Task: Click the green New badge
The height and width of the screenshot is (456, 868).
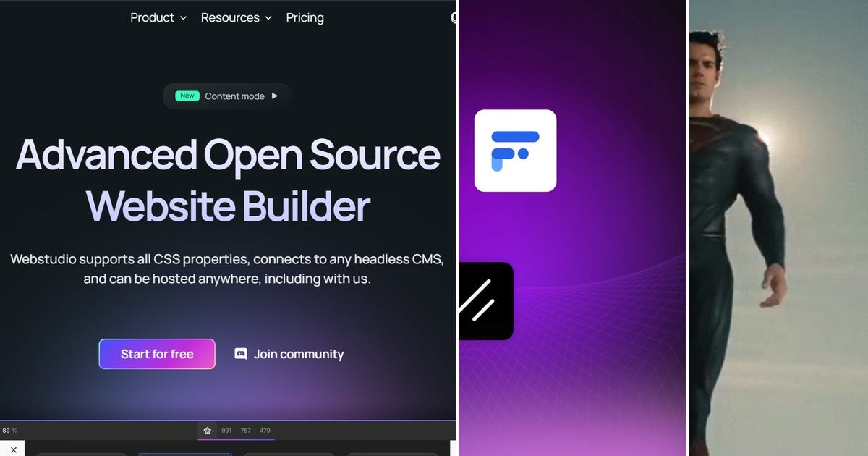Action: 187,96
